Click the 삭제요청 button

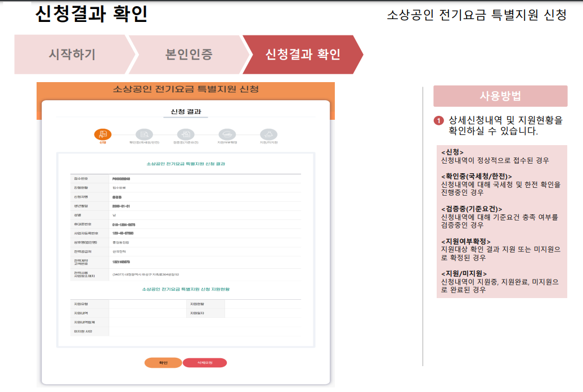pyautogui.click(x=205, y=362)
